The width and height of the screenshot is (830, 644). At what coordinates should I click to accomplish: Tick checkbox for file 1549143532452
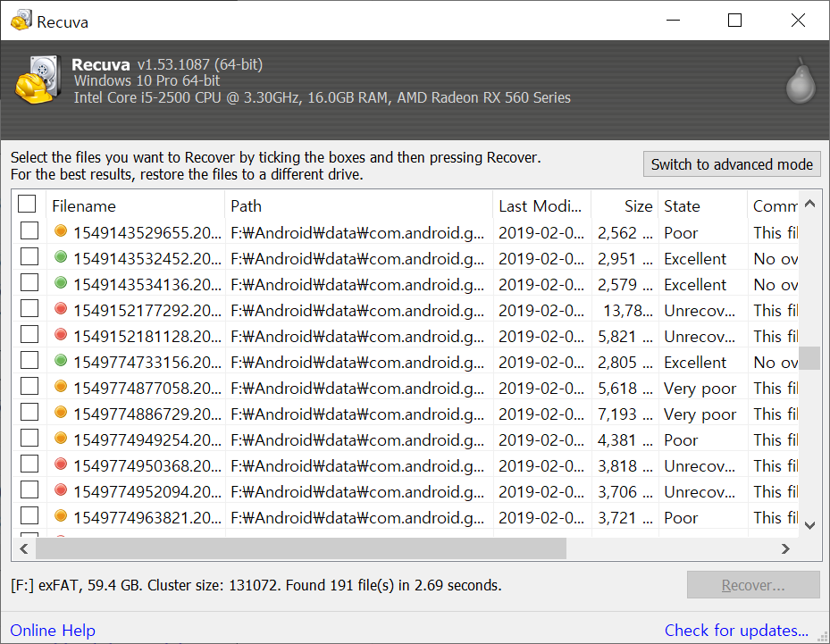pyautogui.click(x=29, y=256)
